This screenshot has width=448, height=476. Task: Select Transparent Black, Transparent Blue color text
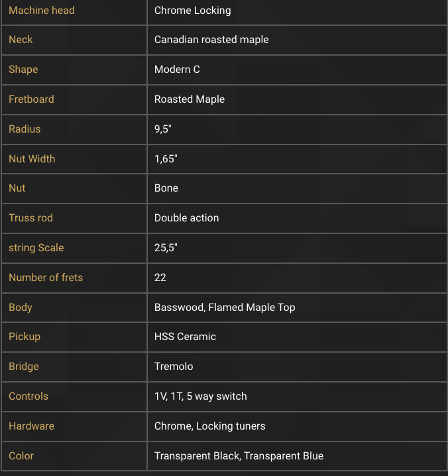239,456
